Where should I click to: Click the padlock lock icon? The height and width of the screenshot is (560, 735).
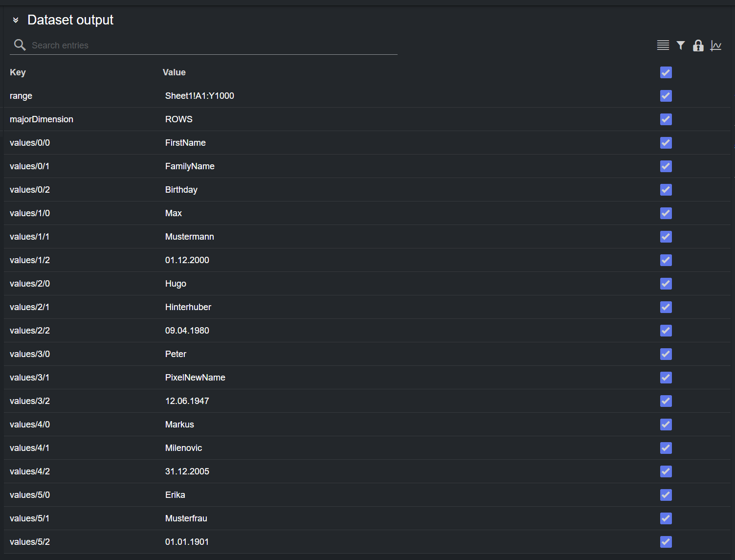pyautogui.click(x=698, y=45)
